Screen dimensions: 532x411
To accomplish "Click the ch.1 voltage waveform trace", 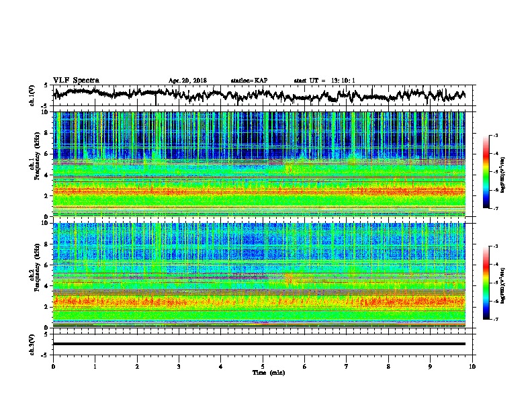I will click(x=259, y=95).
